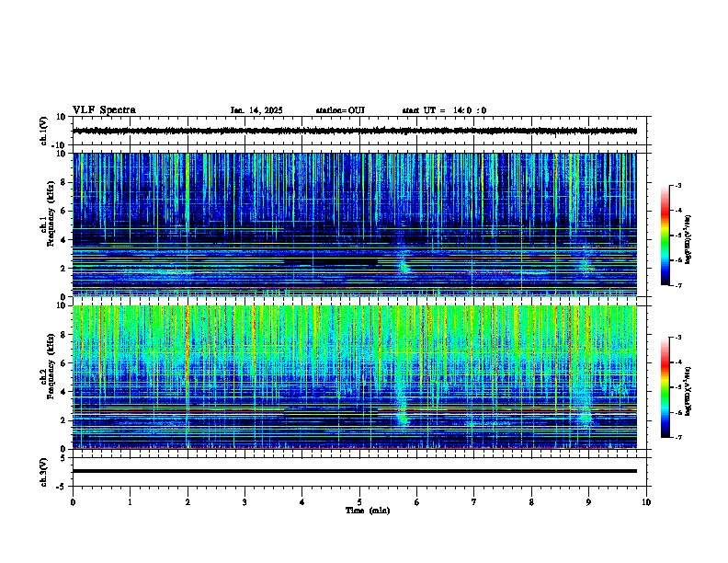The width and height of the screenshot is (728, 563).
Task: Click the time axis tick label '0'
Action: tap(73, 502)
